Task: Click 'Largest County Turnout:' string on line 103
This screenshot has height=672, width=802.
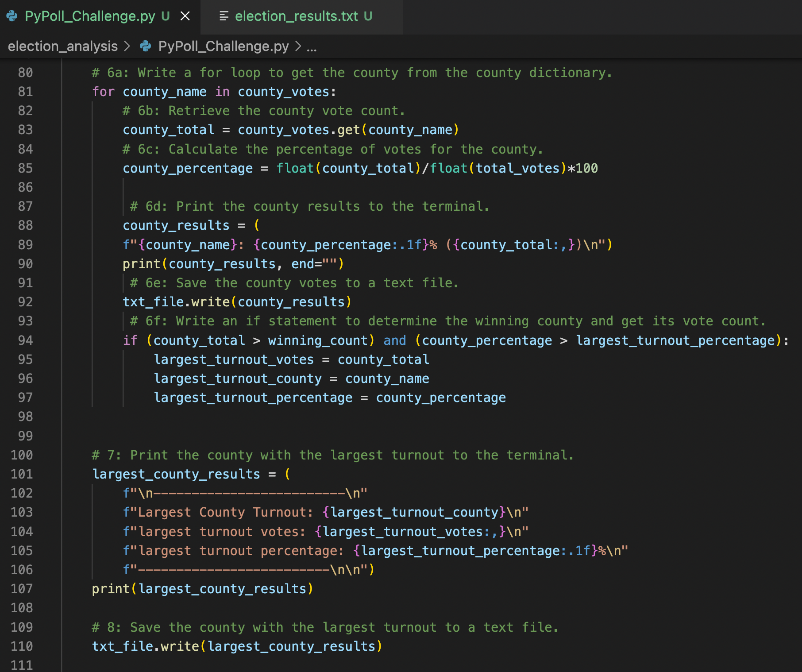Action: (226, 512)
